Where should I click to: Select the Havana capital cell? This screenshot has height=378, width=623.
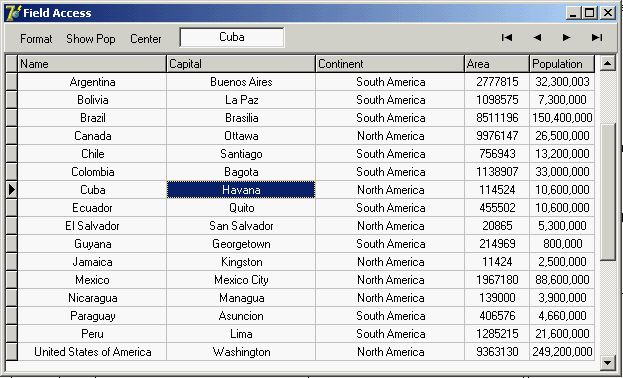pos(241,190)
